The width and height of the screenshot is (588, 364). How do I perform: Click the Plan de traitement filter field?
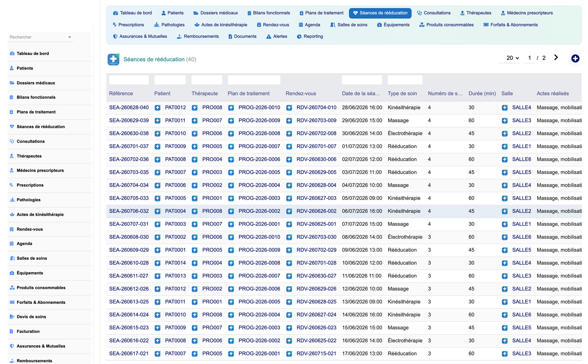tap(254, 80)
